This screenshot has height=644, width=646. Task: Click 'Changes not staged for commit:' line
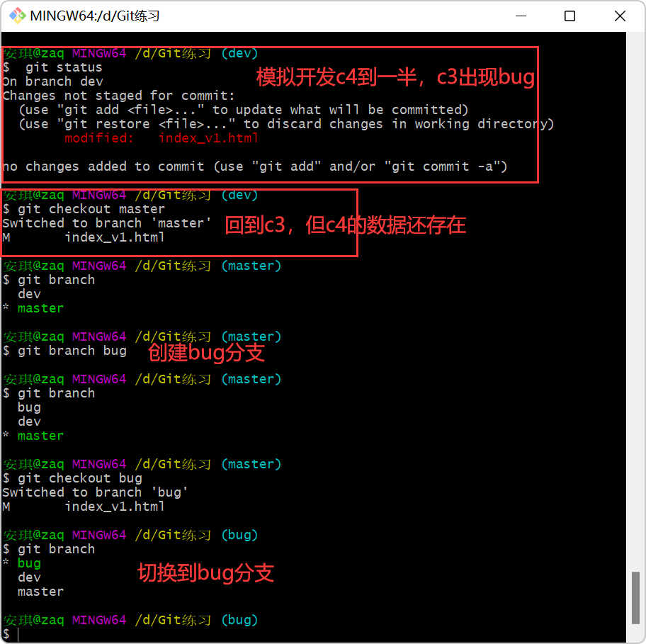(x=119, y=96)
